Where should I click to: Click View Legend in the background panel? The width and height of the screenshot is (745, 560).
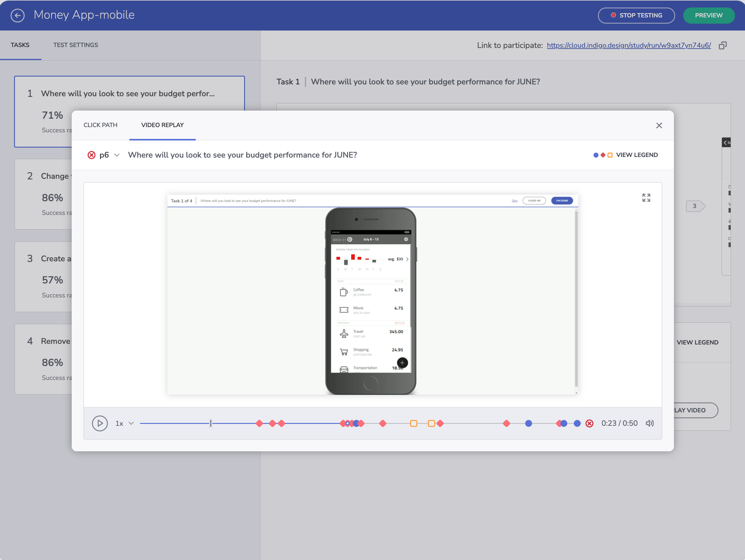[x=697, y=343]
